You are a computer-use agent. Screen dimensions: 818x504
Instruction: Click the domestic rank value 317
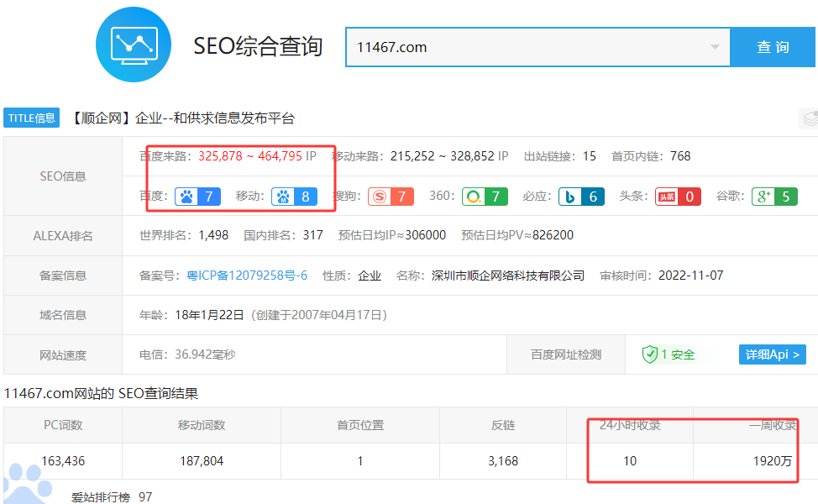coord(313,235)
